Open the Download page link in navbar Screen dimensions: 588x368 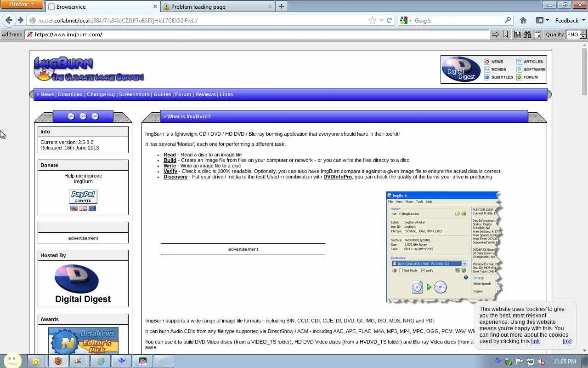[x=70, y=94]
